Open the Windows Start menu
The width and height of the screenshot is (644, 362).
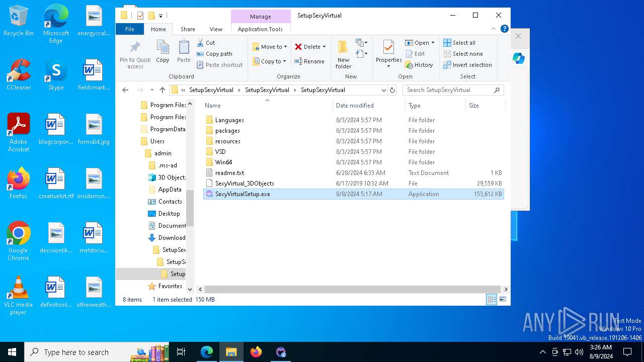12,352
